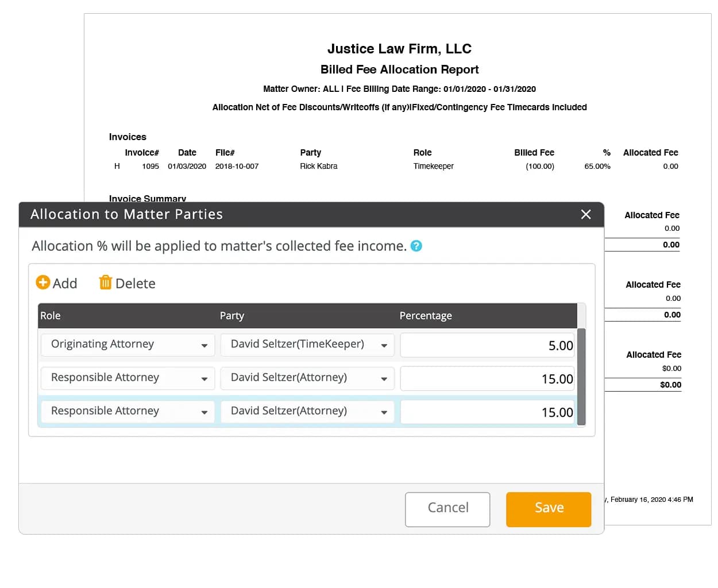
Task: Click file number 2018-10-007
Action: (x=237, y=166)
